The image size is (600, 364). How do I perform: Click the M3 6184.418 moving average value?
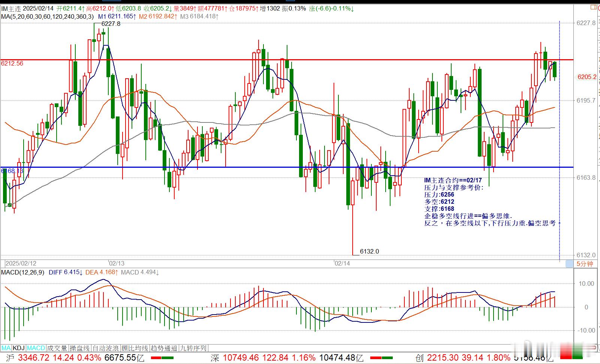(x=199, y=16)
